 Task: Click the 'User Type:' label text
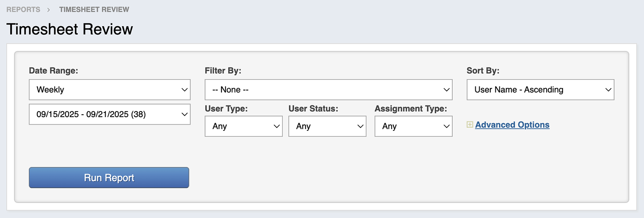[x=226, y=109]
